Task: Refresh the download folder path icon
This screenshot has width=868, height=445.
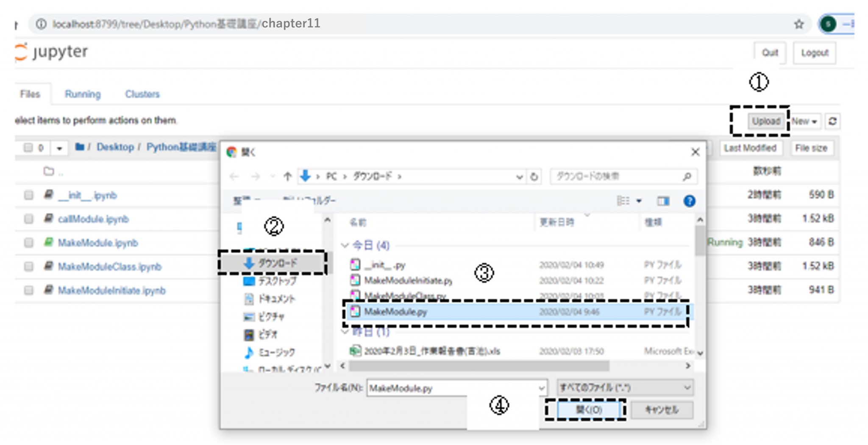Action: [534, 176]
